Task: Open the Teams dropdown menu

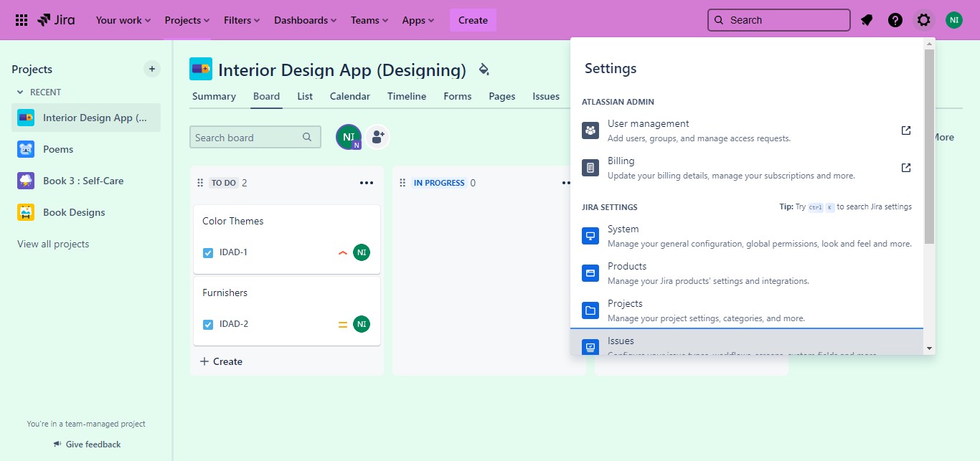Action: 369,20
